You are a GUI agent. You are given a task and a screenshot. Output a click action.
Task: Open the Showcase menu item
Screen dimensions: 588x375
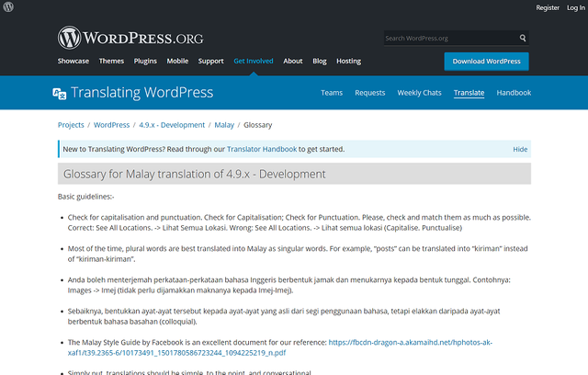pyautogui.click(x=73, y=61)
